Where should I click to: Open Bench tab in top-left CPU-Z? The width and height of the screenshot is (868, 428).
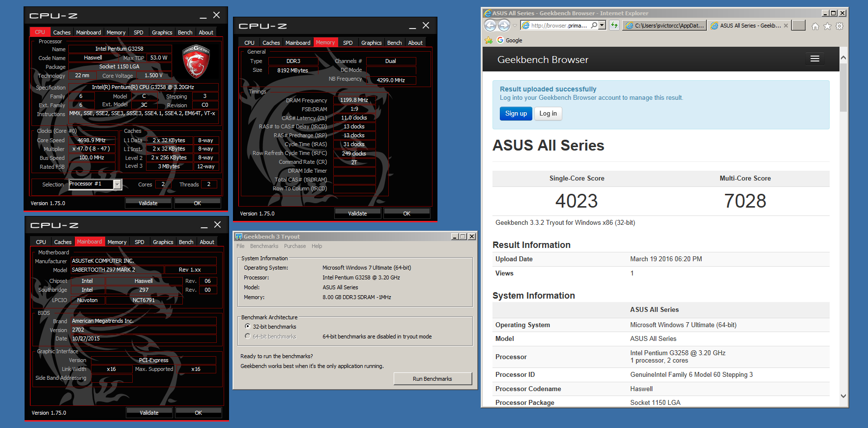185,32
